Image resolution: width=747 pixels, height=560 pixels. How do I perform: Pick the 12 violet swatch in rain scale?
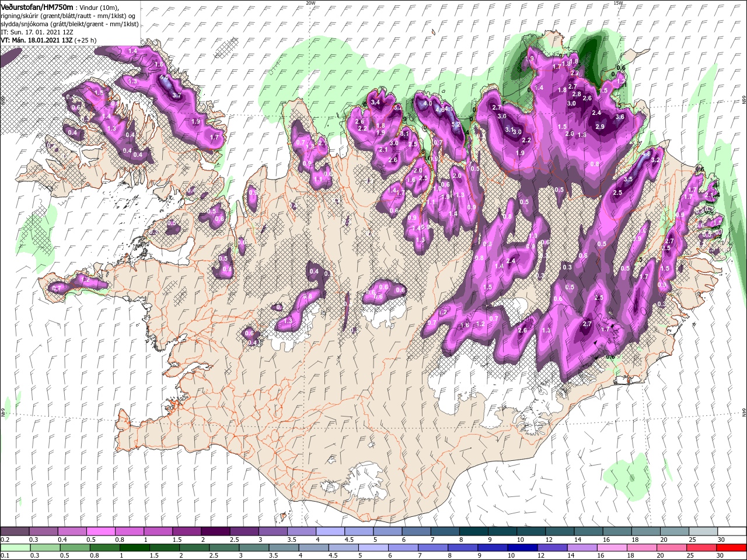pos(552,547)
